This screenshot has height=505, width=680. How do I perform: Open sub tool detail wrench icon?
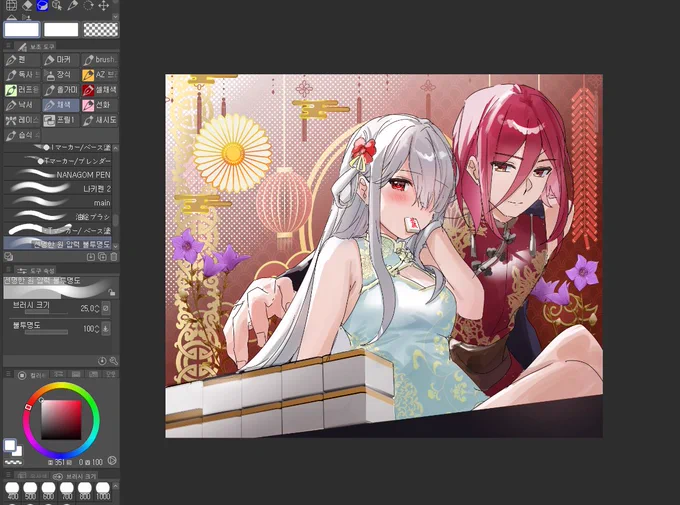coord(114,361)
